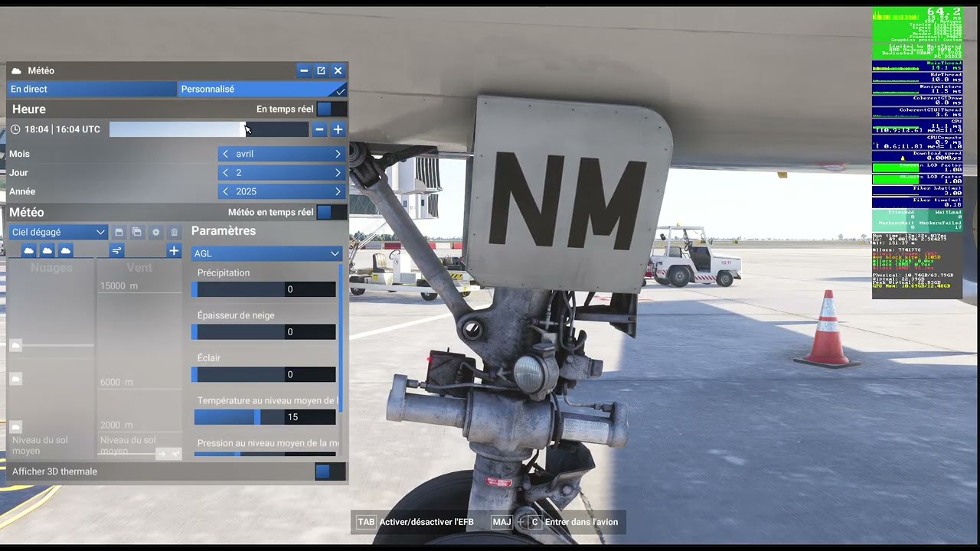Select the leftmost cloud layer button above Nuages

coord(29,250)
